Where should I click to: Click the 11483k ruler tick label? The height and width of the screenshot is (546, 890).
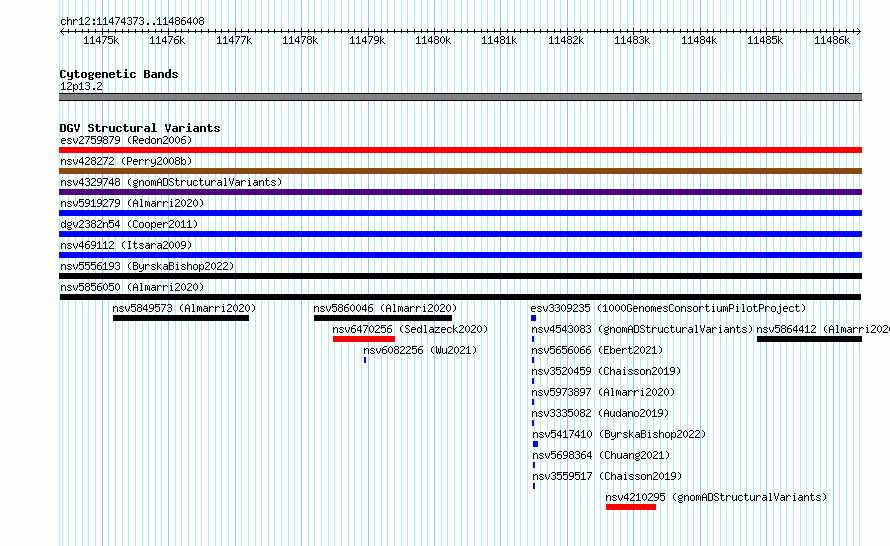pos(632,40)
